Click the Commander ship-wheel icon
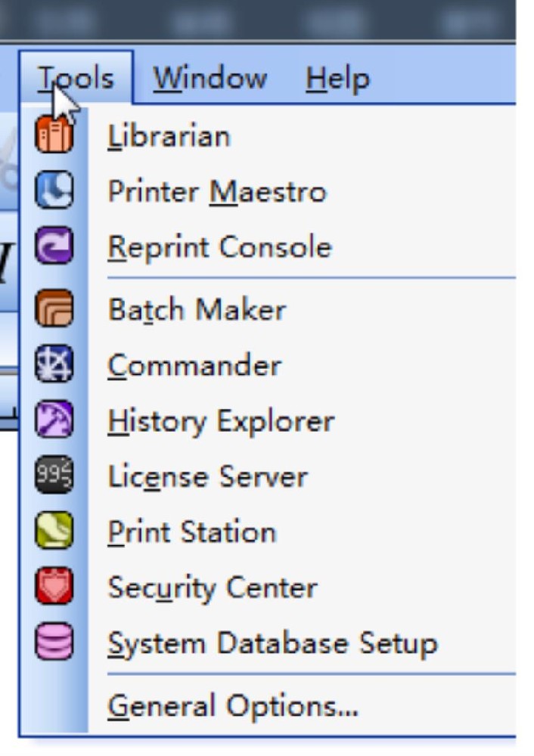534x756 pixels. point(54,364)
